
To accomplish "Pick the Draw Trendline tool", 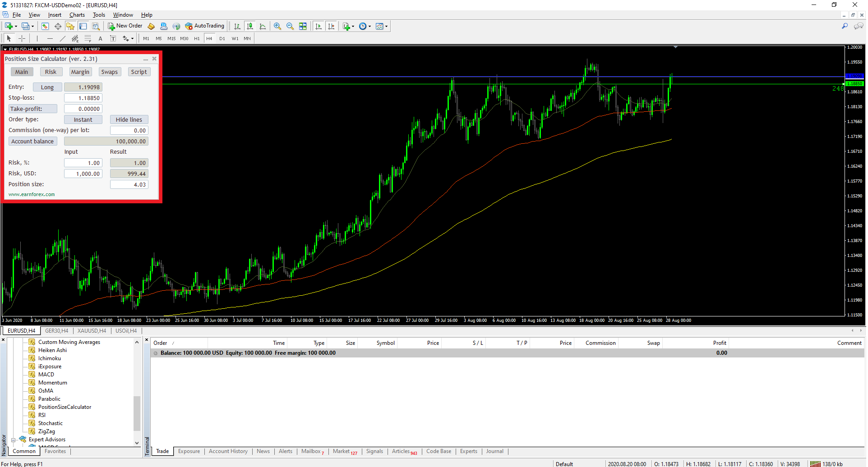I will [63, 39].
